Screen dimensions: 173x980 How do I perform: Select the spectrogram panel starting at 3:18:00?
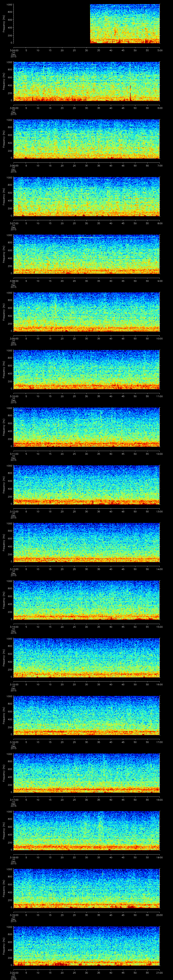[87, 831]
